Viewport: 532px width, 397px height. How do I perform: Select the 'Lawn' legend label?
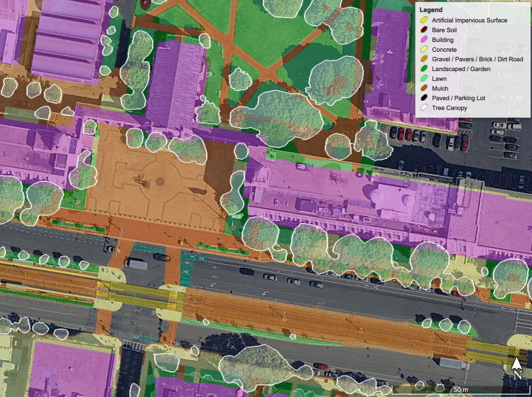coord(439,79)
